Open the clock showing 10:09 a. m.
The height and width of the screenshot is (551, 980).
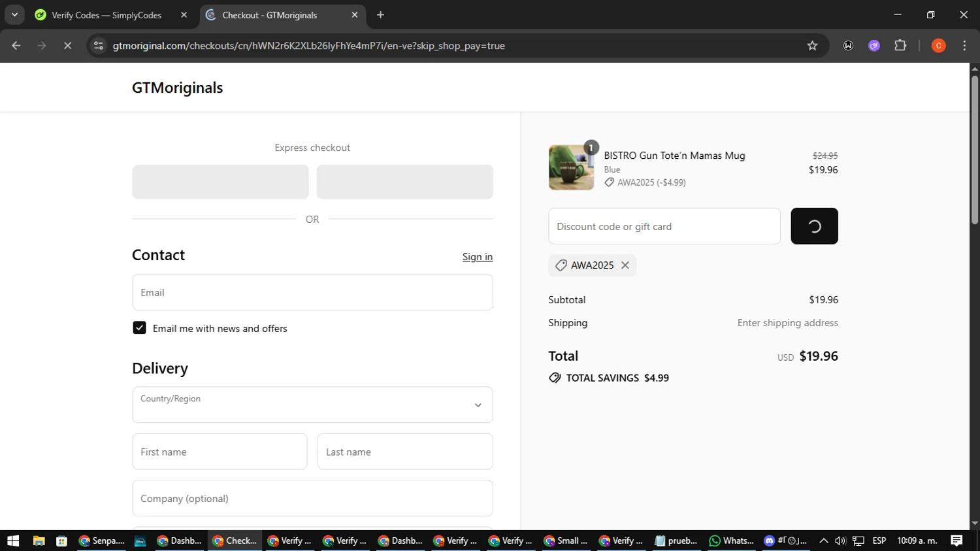(x=917, y=541)
